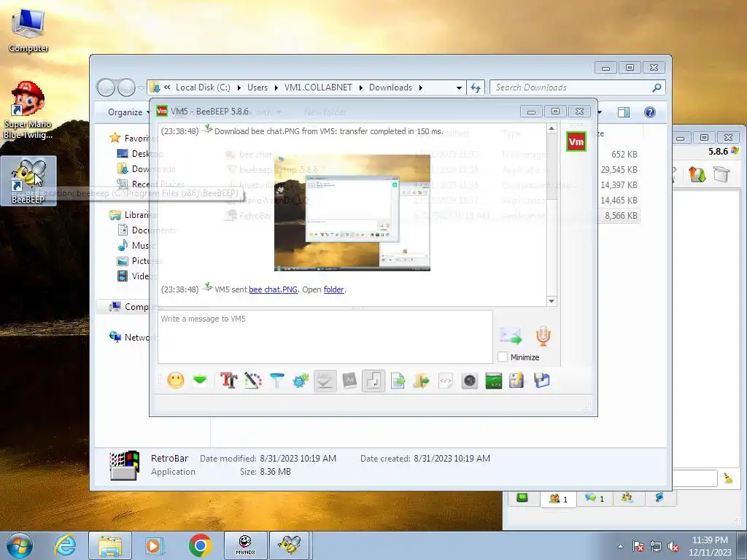Click the received screenshot image in chat
This screenshot has height=560, width=747.
point(352,213)
